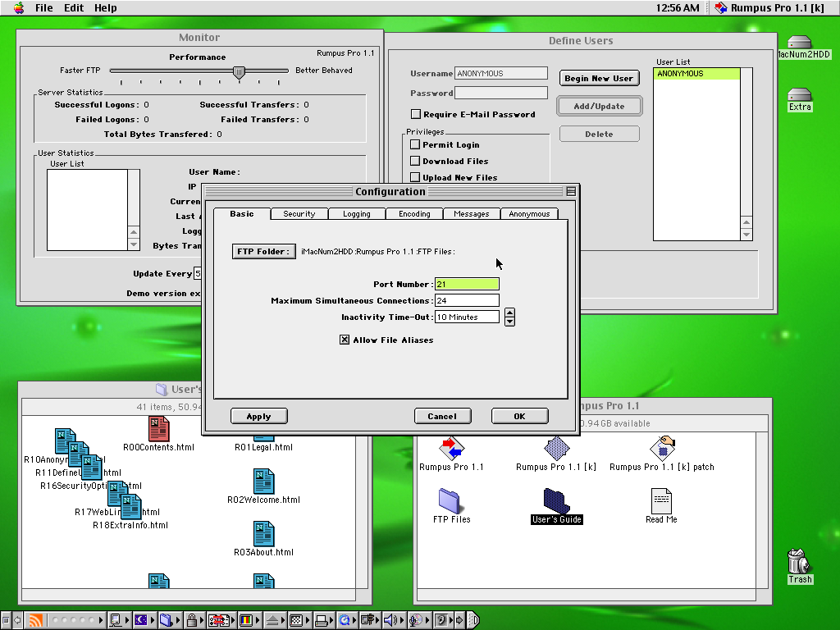Select ANONYMOUS in the Define Users list

[x=696, y=73]
